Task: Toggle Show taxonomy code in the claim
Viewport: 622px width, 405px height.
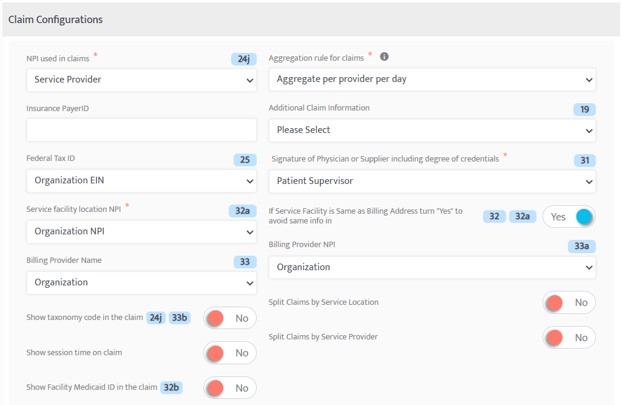Action: tap(230, 318)
